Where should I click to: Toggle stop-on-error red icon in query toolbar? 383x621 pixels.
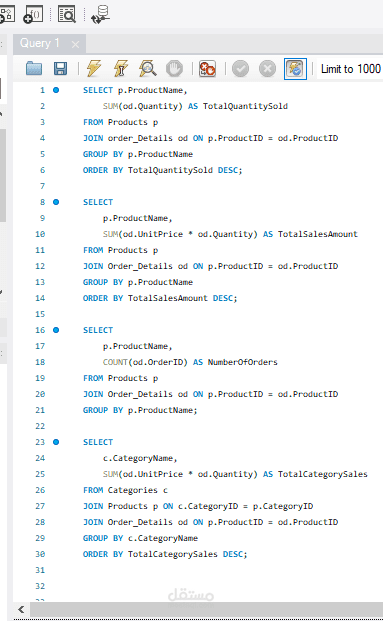click(207, 69)
